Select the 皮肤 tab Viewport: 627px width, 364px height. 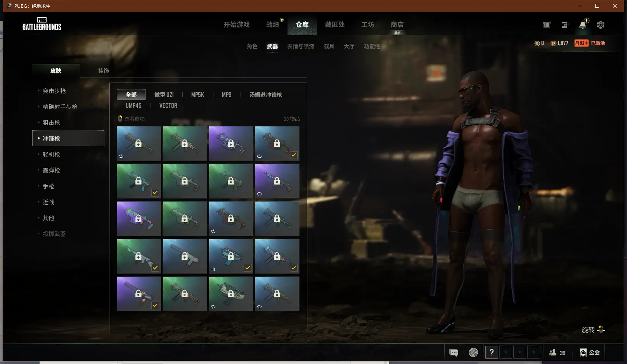pos(56,71)
